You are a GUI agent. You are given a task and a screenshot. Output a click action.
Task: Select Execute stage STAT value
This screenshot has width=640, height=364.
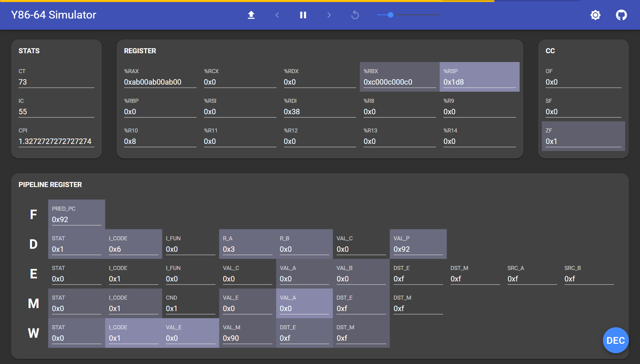click(77, 279)
